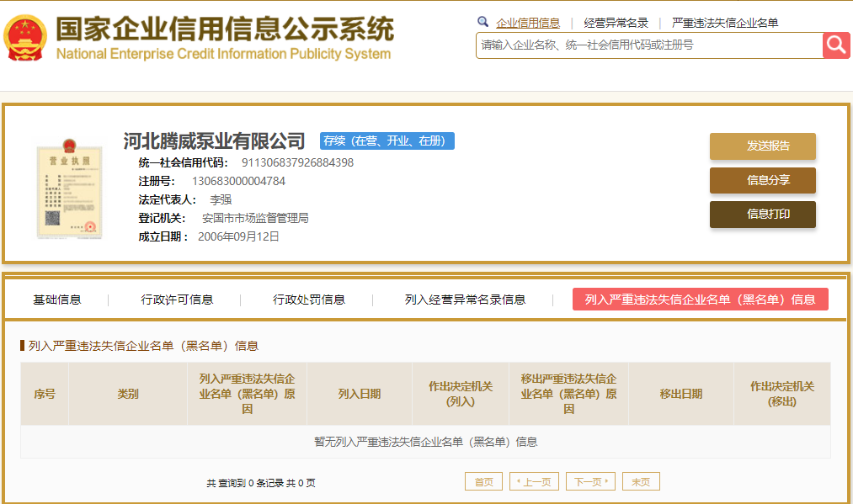Click the 发送报告 button

point(763,146)
